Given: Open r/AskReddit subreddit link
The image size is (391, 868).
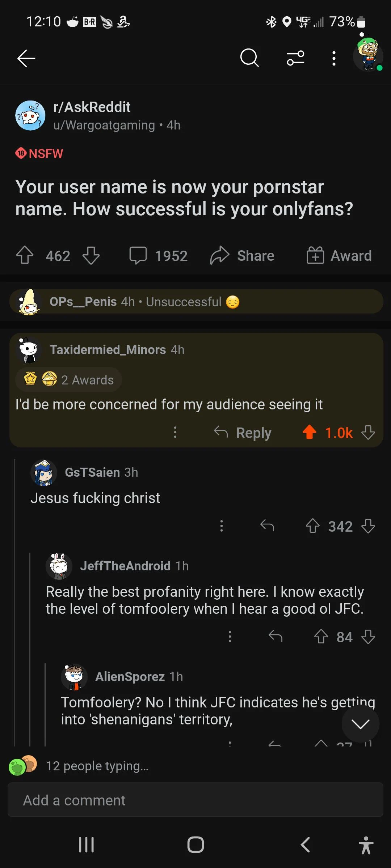Looking at the screenshot, I should point(92,107).
